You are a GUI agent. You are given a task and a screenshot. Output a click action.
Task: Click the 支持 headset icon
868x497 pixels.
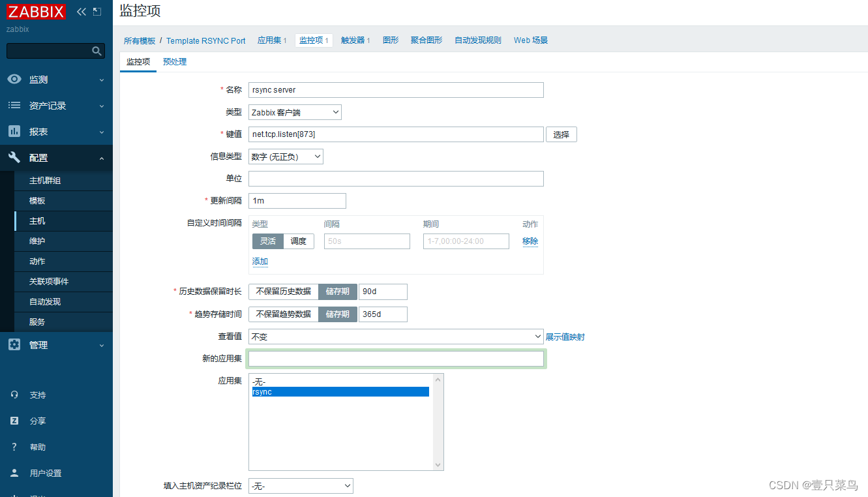coord(14,395)
